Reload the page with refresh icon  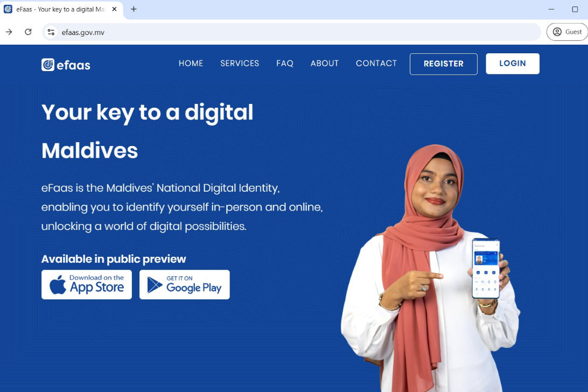click(28, 32)
